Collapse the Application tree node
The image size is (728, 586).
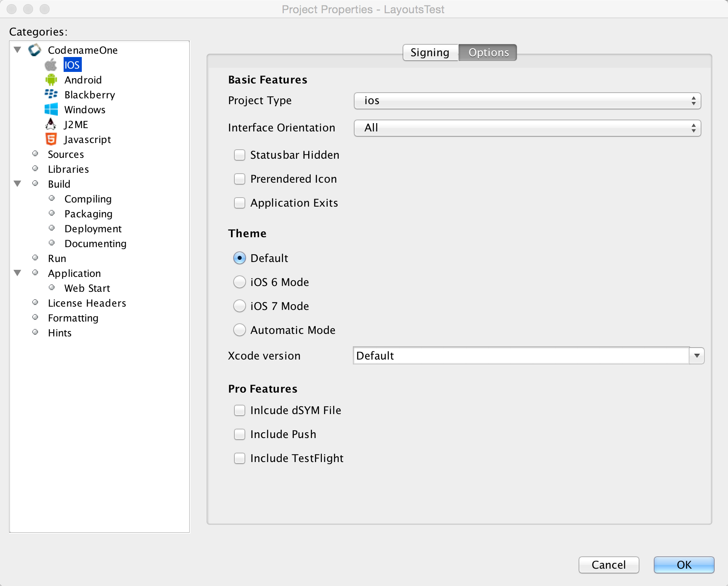tap(17, 273)
